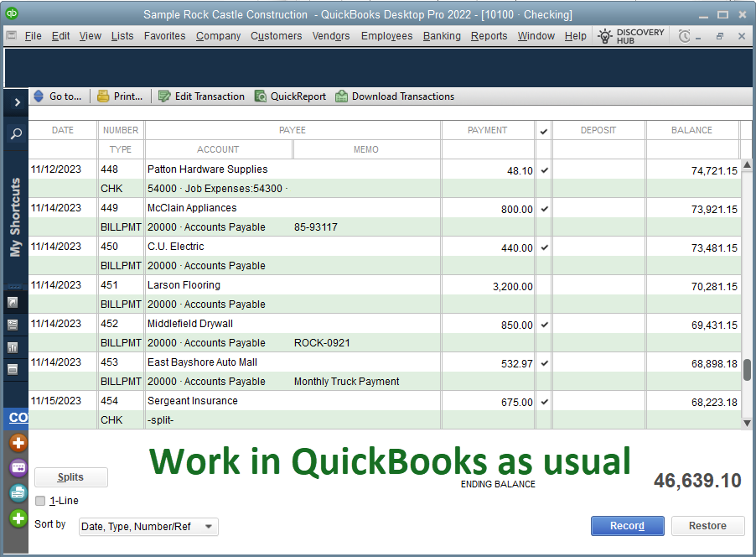This screenshot has height=557, width=756.
Task: Click the Go to... toolbar icon
Action: (39, 96)
